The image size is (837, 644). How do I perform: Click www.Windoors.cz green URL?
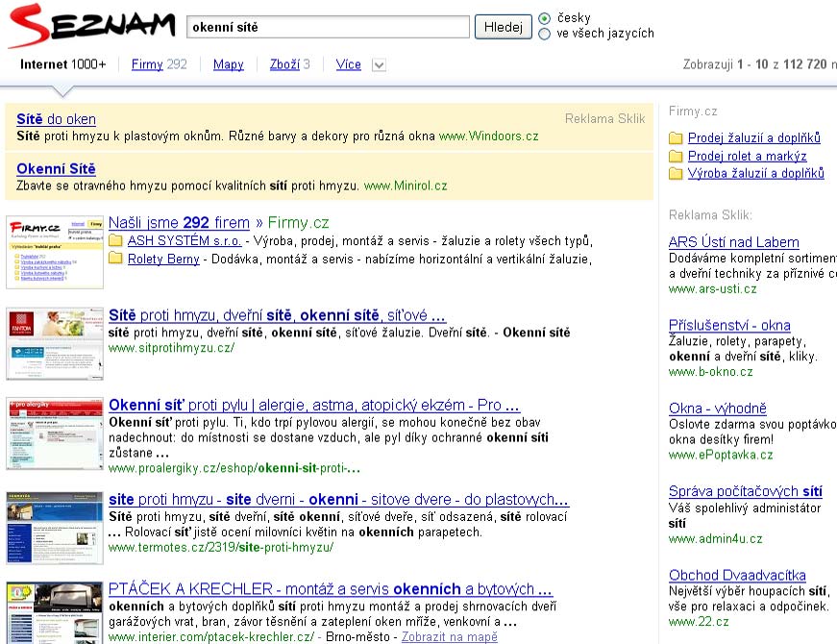(488, 136)
